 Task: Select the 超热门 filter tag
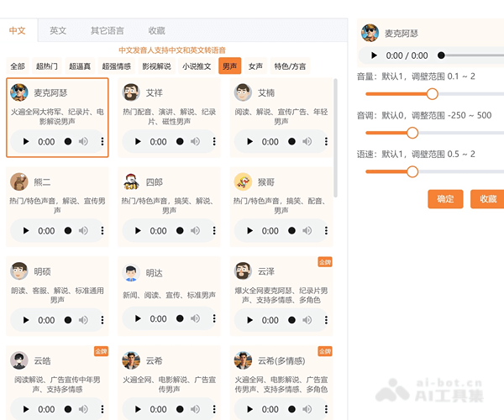tap(47, 66)
